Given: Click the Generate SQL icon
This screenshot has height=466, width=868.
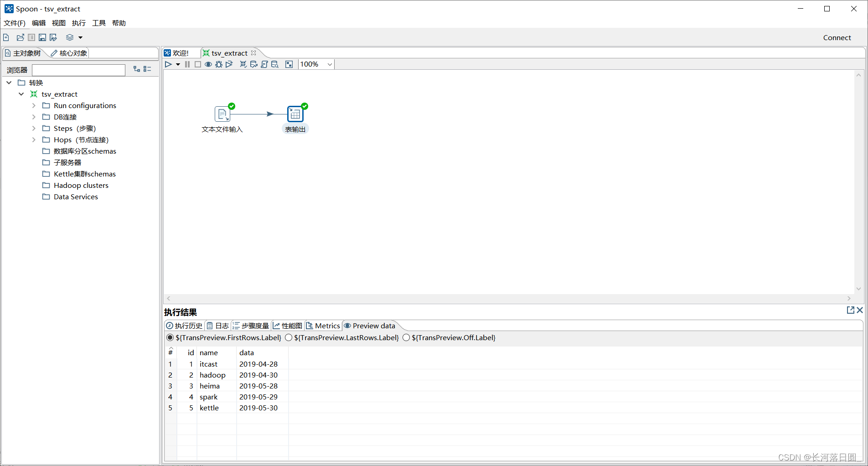Looking at the screenshot, I should [x=264, y=64].
